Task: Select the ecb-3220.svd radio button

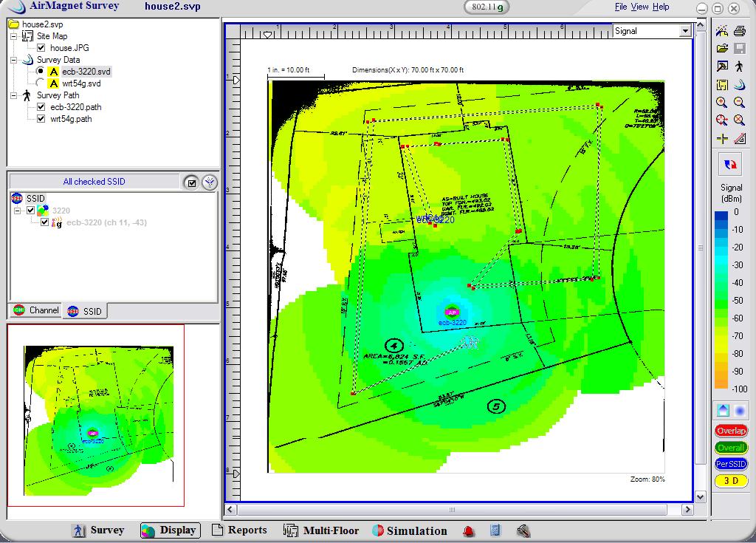Action: (41, 71)
